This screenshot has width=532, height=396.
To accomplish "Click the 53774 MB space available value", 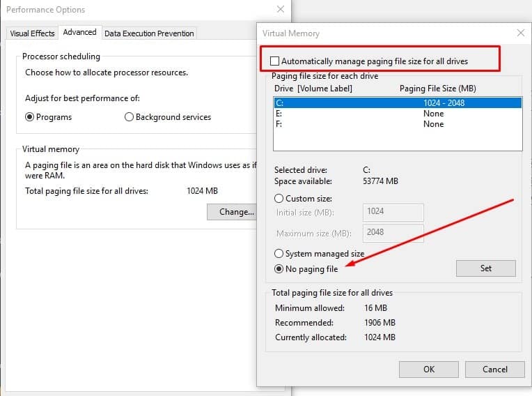I will point(380,181).
